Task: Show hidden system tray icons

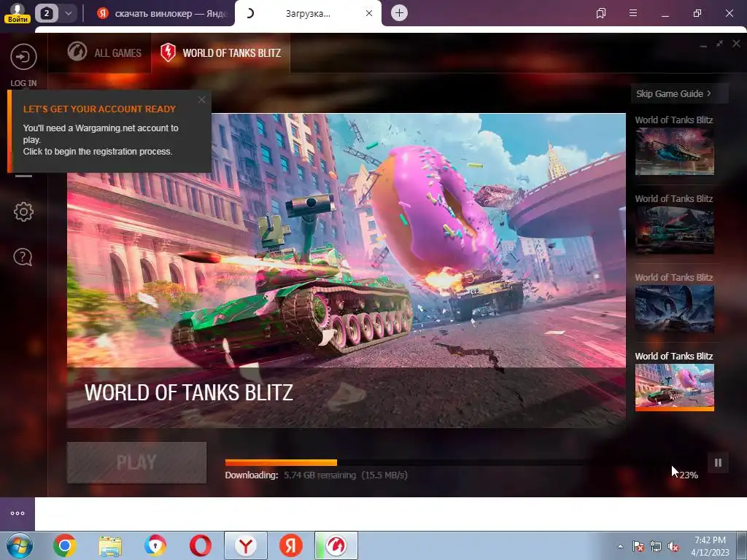Action: tap(620, 546)
